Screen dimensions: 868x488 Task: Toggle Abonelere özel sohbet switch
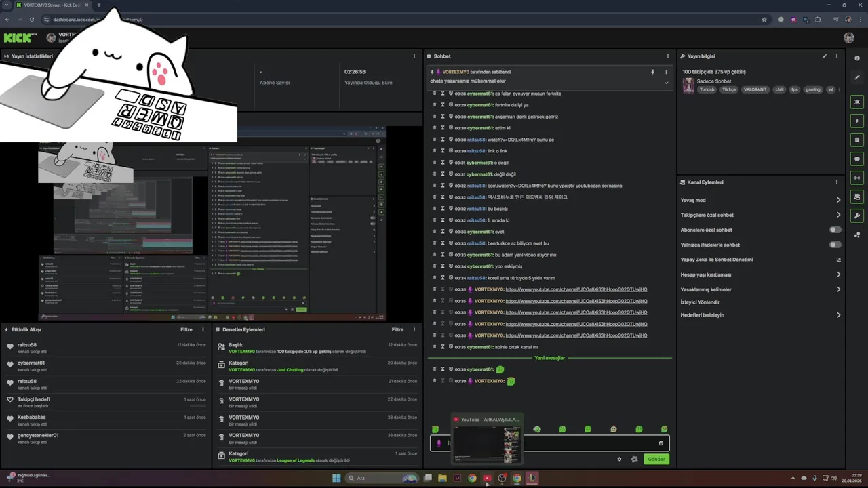click(835, 230)
